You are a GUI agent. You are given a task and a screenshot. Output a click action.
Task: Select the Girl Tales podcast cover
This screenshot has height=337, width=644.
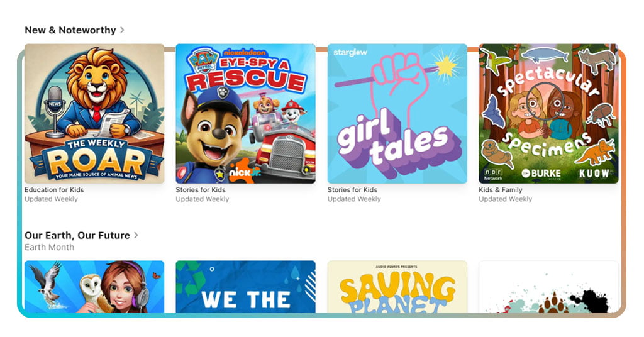pyautogui.click(x=397, y=114)
